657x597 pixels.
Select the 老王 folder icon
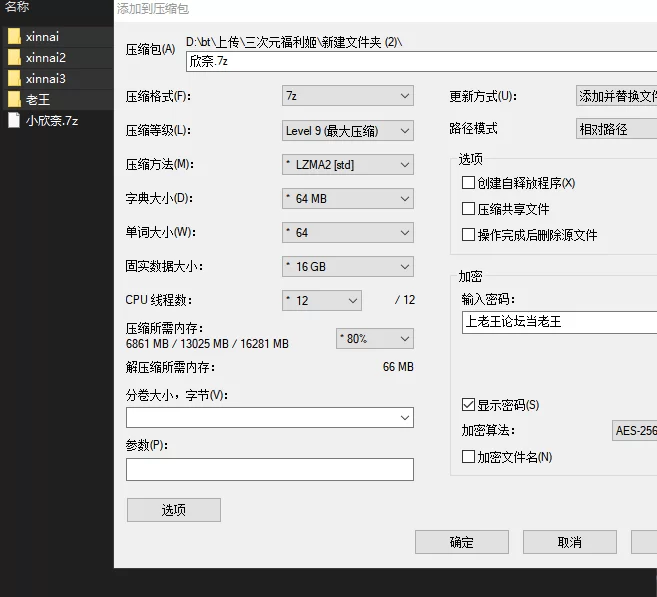pyautogui.click(x=14, y=100)
